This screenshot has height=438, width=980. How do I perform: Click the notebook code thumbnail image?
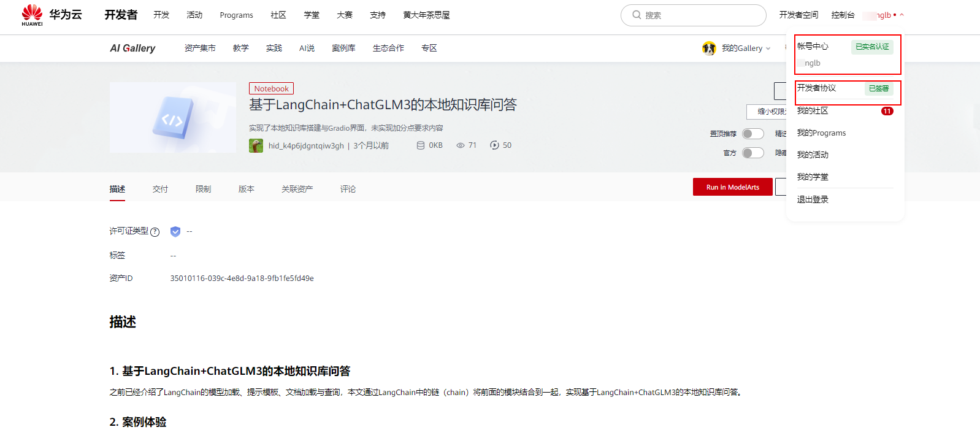(x=173, y=118)
